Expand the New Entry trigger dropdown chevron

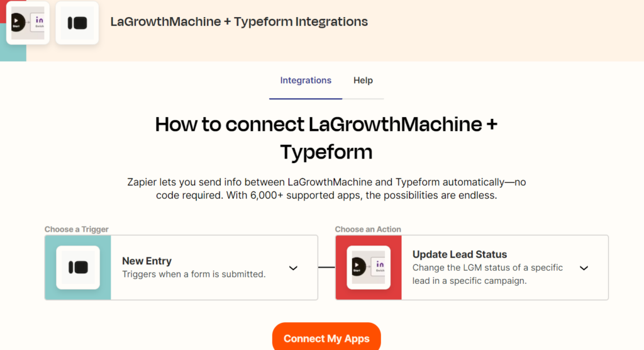click(293, 268)
